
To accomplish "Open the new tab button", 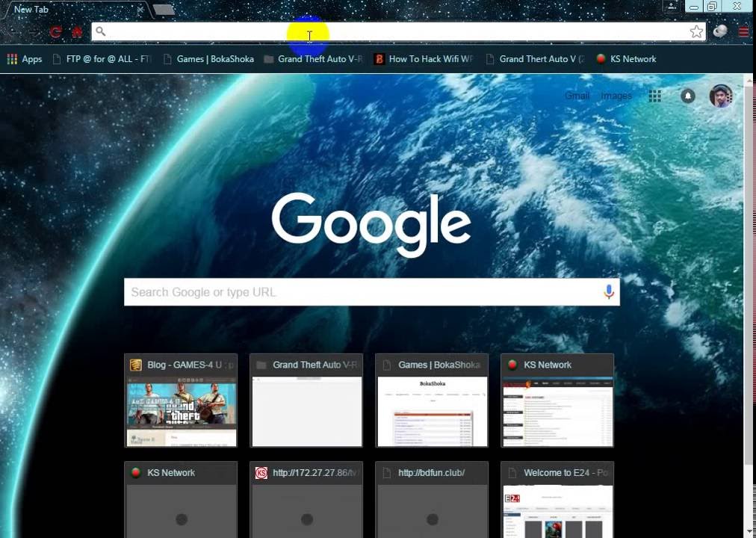I will 164,10.
